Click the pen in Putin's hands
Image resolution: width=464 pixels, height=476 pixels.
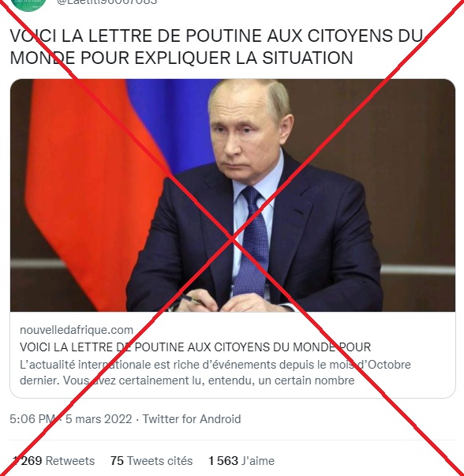(x=190, y=299)
